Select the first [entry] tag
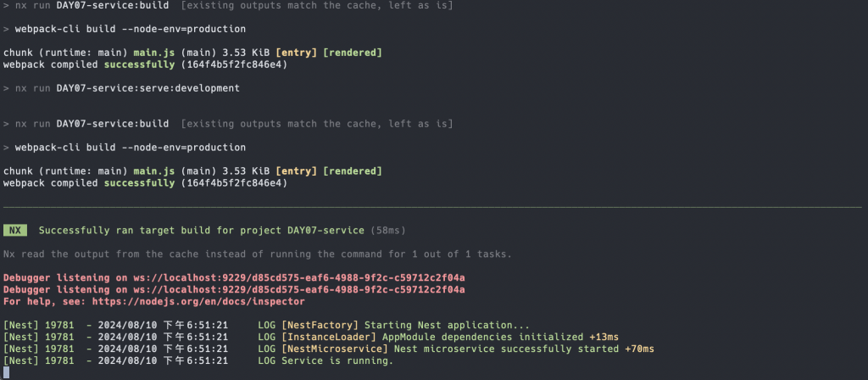The width and height of the screenshot is (868, 380). coord(296,53)
